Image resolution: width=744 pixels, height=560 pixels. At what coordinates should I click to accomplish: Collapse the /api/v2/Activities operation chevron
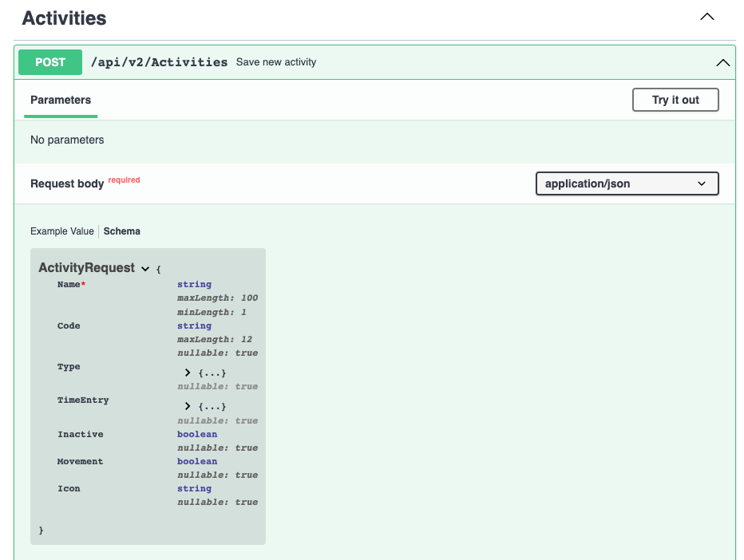tap(722, 61)
